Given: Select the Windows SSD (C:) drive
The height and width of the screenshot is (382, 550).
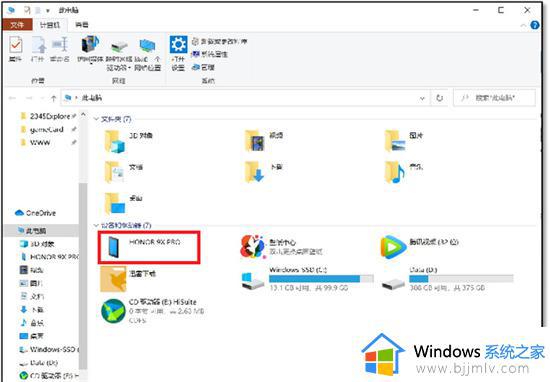Looking at the screenshot, I should [307, 279].
